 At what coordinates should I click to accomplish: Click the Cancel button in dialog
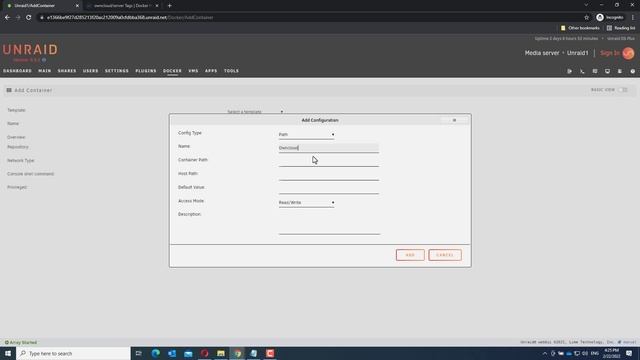[445, 255]
